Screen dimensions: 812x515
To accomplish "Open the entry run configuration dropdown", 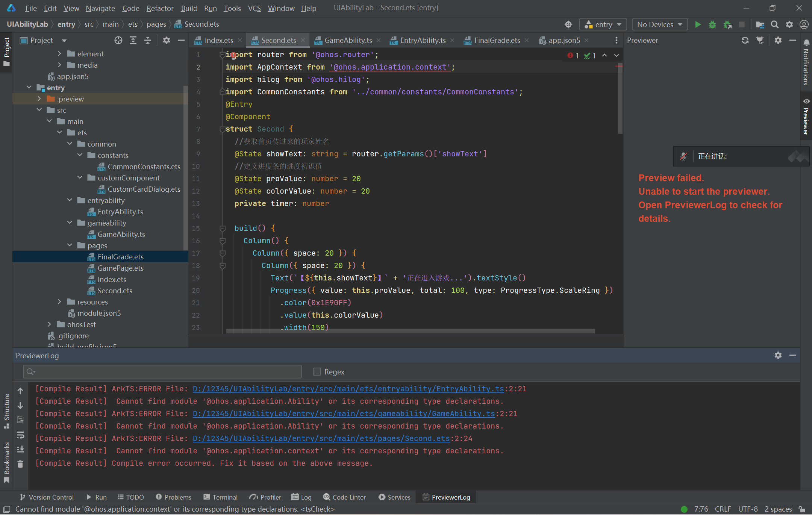I will [603, 24].
